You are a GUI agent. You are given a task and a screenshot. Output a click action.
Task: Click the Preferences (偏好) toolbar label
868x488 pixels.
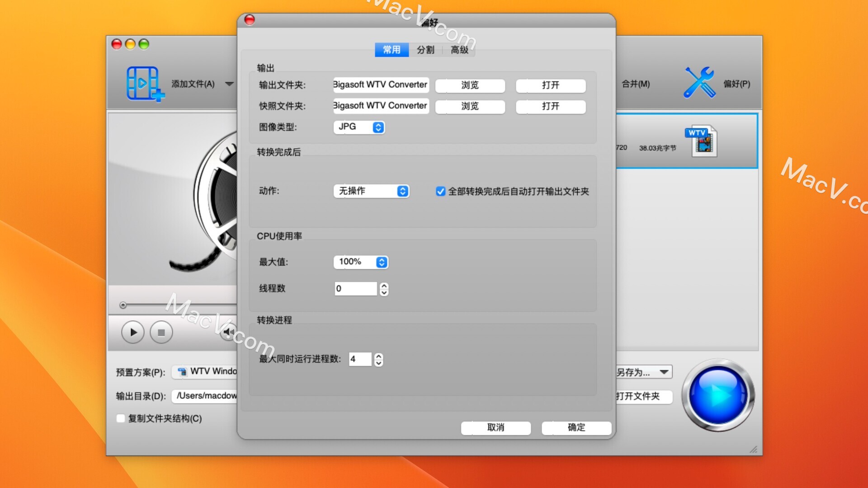pos(736,84)
